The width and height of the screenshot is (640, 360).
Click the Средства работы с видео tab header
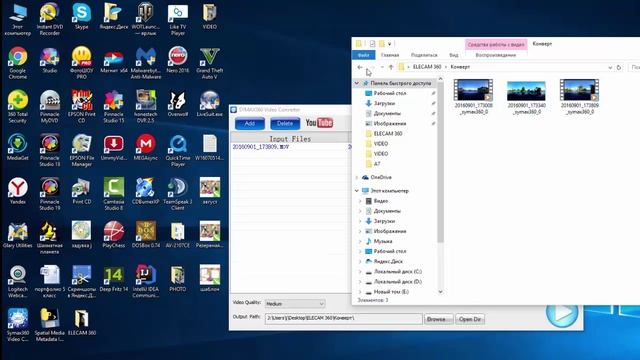pos(496,44)
